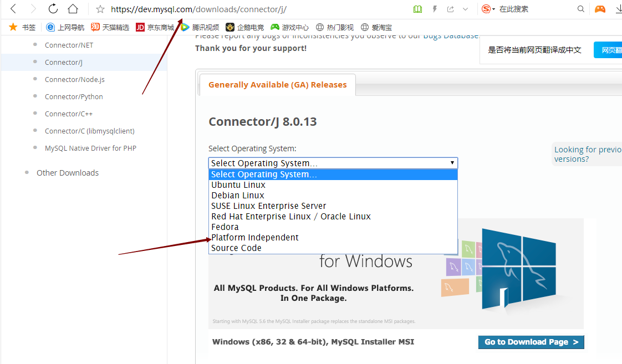Select Ubuntu Linux from the list
Image resolution: width=622 pixels, height=364 pixels.
[x=333, y=185]
